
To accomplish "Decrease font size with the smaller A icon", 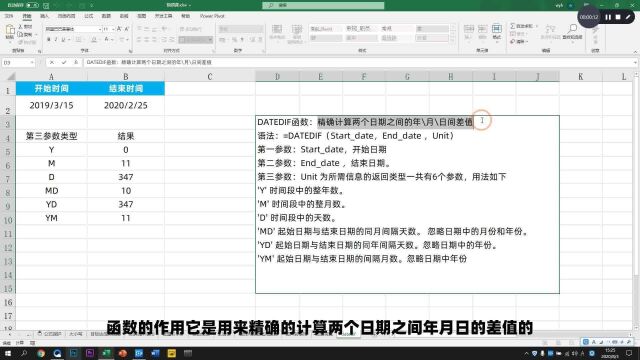I will (127, 29).
